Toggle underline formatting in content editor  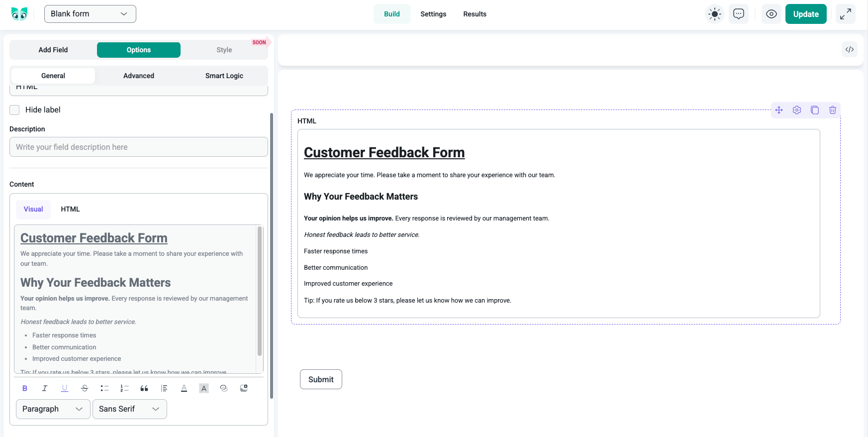tap(65, 388)
